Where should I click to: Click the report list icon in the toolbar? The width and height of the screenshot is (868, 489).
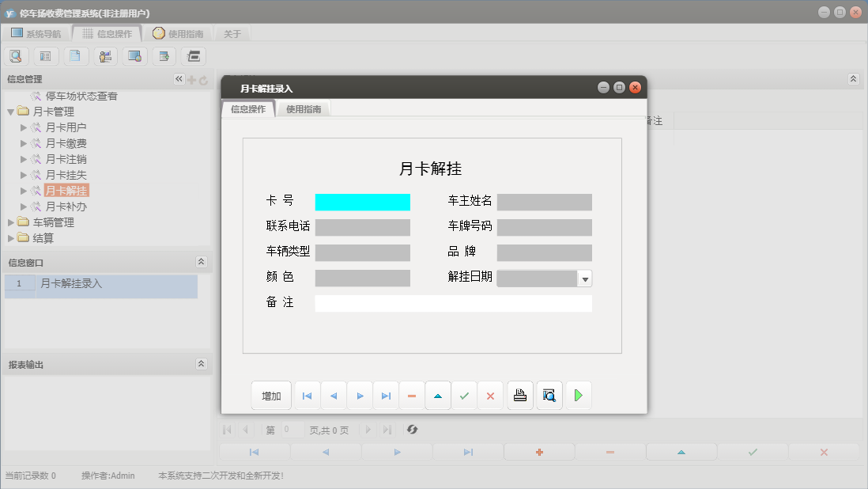click(45, 55)
